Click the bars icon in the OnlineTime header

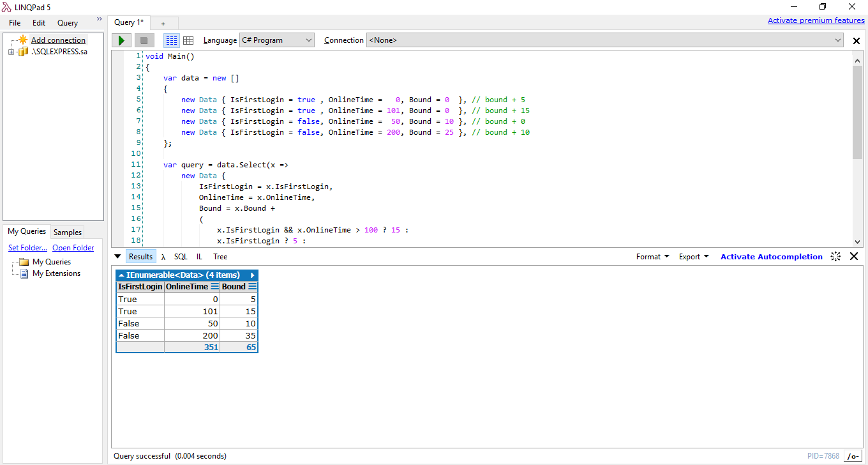[x=214, y=287]
